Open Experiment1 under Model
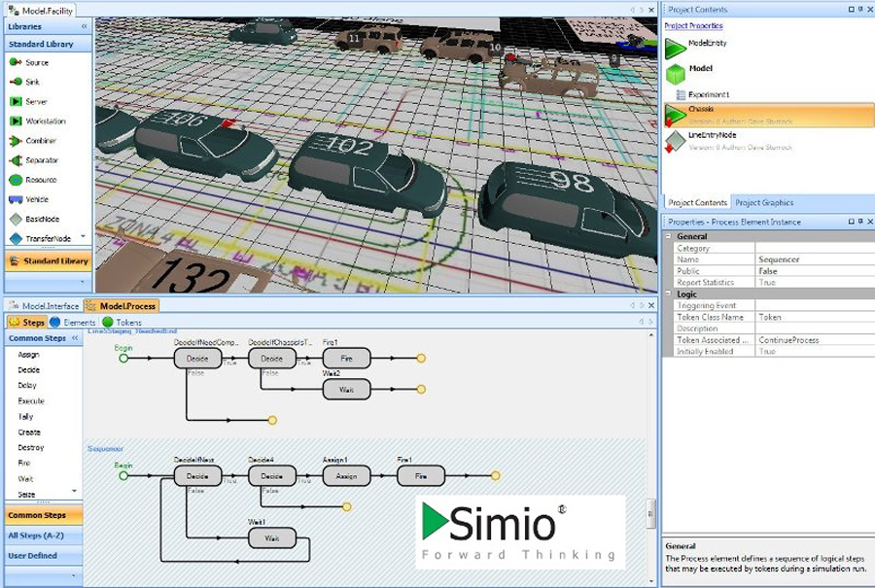 [x=709, y=94]
